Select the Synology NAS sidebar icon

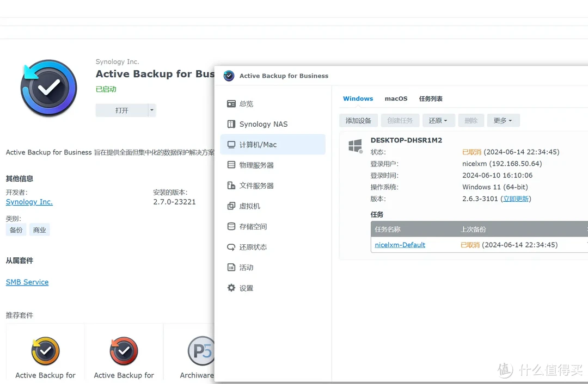click(x=231, y=124)
